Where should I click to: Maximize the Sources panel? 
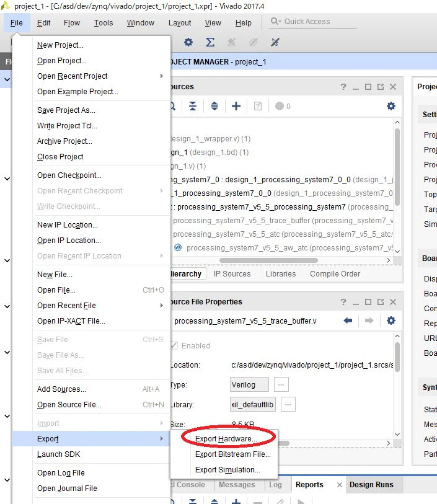point(368,87)
